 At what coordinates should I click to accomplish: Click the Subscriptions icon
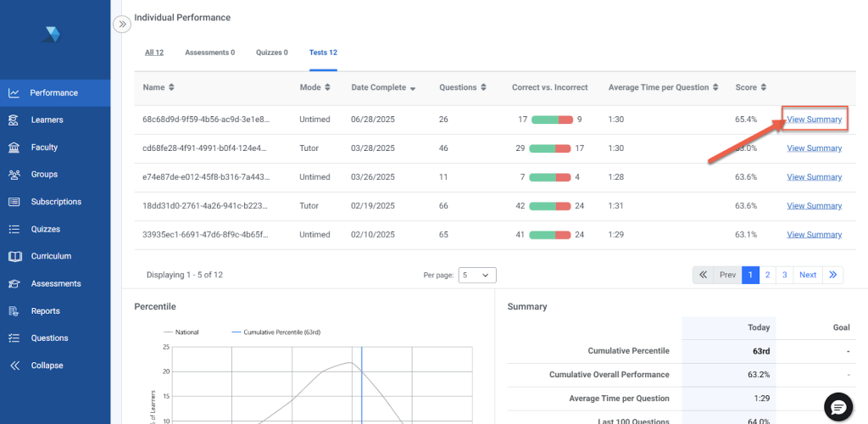tap(14, 202)
